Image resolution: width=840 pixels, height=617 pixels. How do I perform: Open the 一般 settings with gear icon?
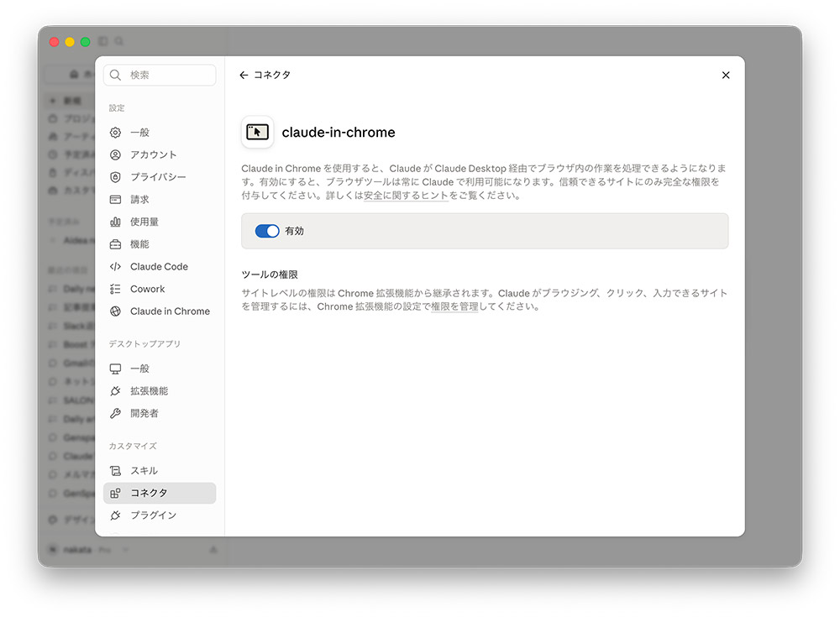(x=115, y=133)
